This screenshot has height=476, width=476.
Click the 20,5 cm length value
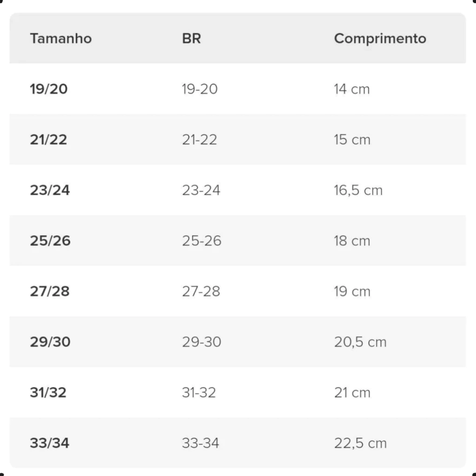click(x=360, y=342)
